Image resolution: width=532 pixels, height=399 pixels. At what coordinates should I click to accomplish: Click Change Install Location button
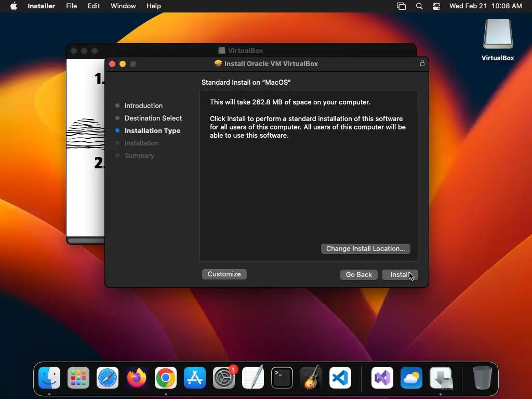tap(365, 249)
